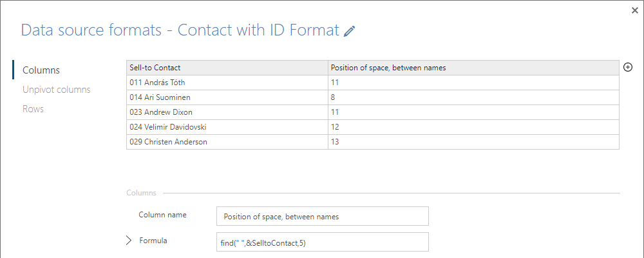
Task: Click the cell with value 13
Action: pyautogui.click(x=473, y=142)
